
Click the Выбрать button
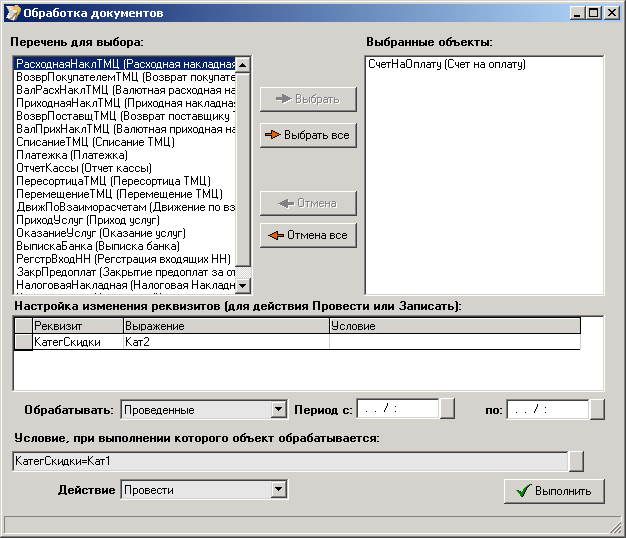coord(308,99)
